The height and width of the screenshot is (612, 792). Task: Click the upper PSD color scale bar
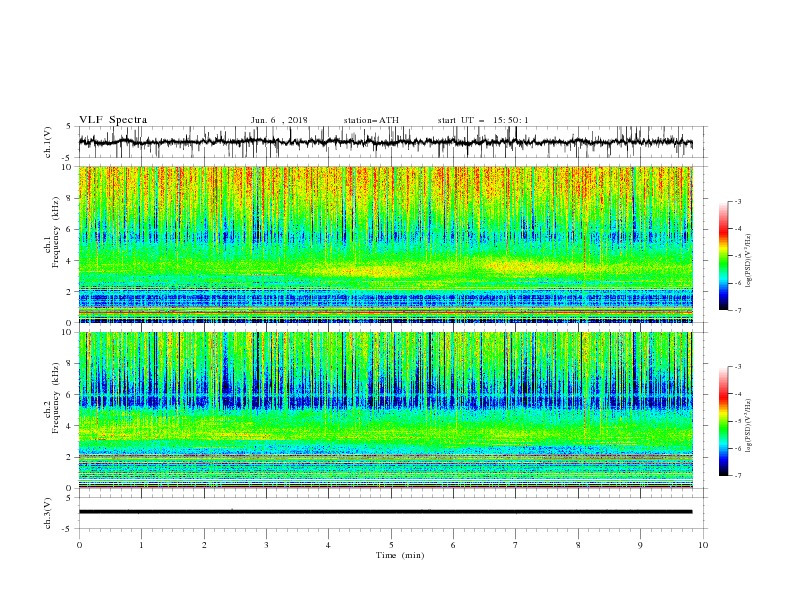coord(723,256)
